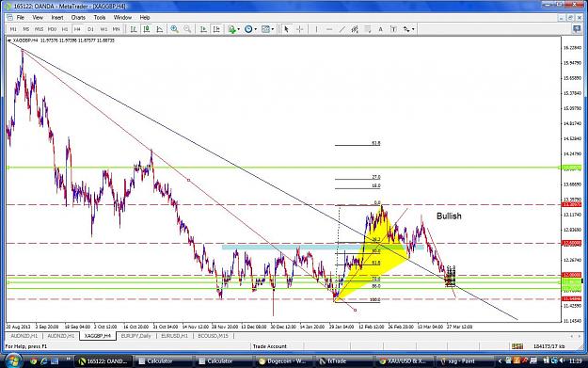Launch Chrome from quick launch
The width and height of the screenshot is (588, 368).
tap(34, 361)
